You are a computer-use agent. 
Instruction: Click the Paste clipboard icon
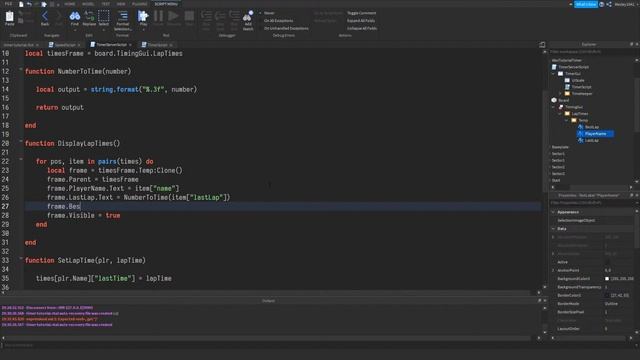pyautogui.click(x=9, y=17)
